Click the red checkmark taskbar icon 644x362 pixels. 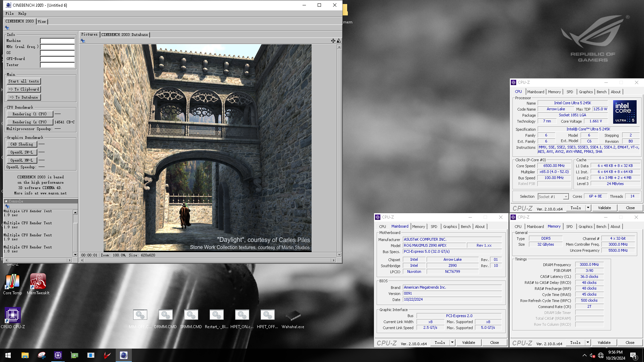pos(107,355)
